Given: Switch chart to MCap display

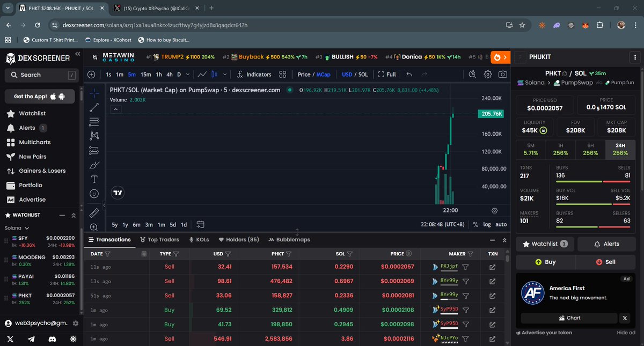Looking at the screenshot, I should pyautogui.click(x=324, y=75).
